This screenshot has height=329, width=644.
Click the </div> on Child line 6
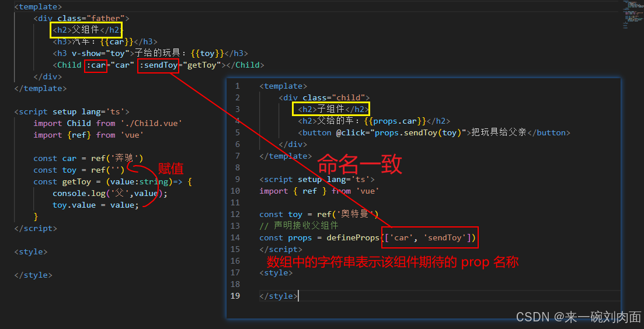pos(293,145)
